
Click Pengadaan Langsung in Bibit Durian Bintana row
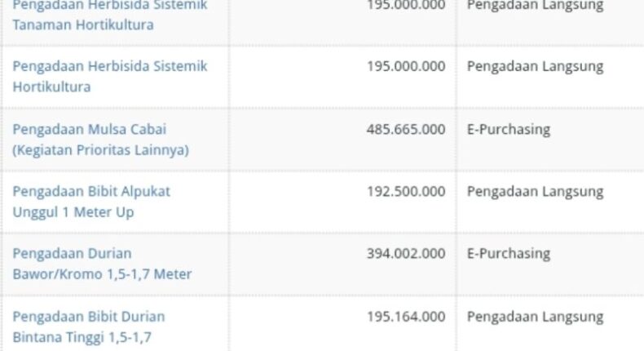coord(535,318)
